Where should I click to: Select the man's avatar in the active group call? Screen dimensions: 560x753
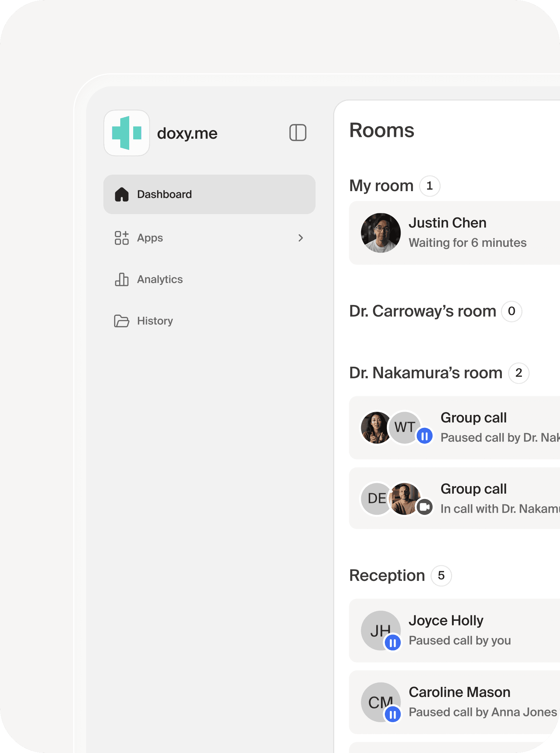(405, 499)
